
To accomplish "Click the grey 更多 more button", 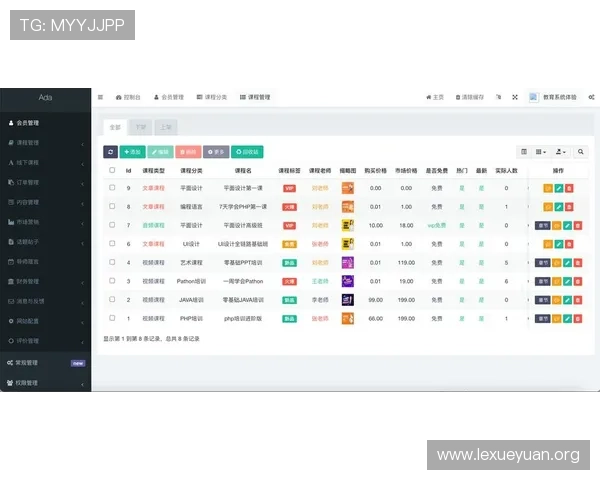I will click(x=216, y=152).
